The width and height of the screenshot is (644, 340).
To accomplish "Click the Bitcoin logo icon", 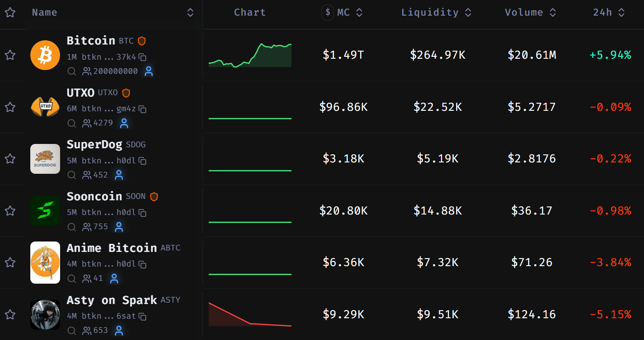I will pyautogui.click(x=45, y=55).
